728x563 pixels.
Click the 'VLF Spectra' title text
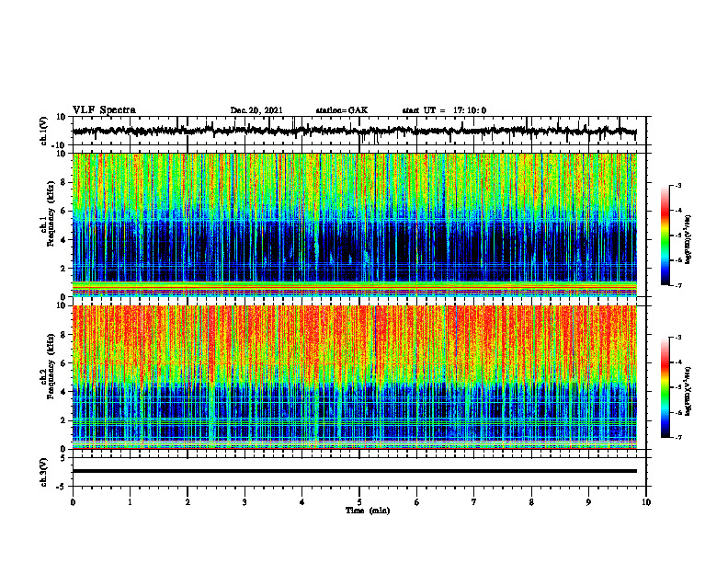(104, 110)
